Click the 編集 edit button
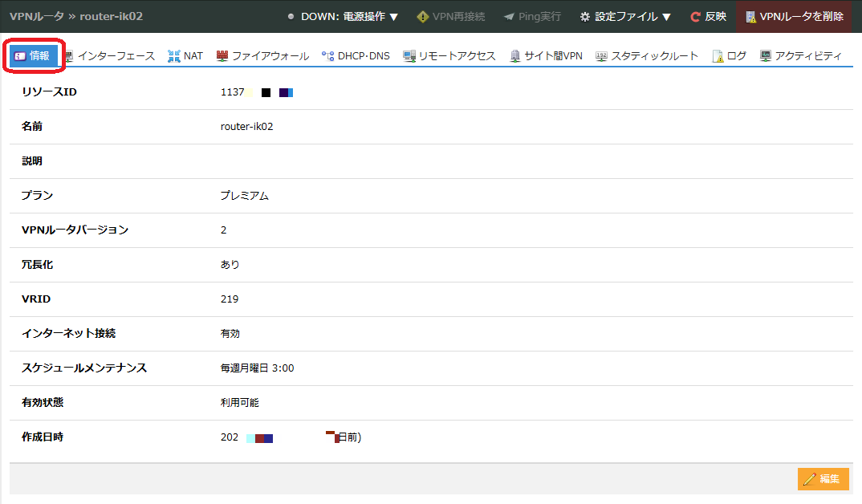Screen dimensions: 862x504 [x=823, y=478]
